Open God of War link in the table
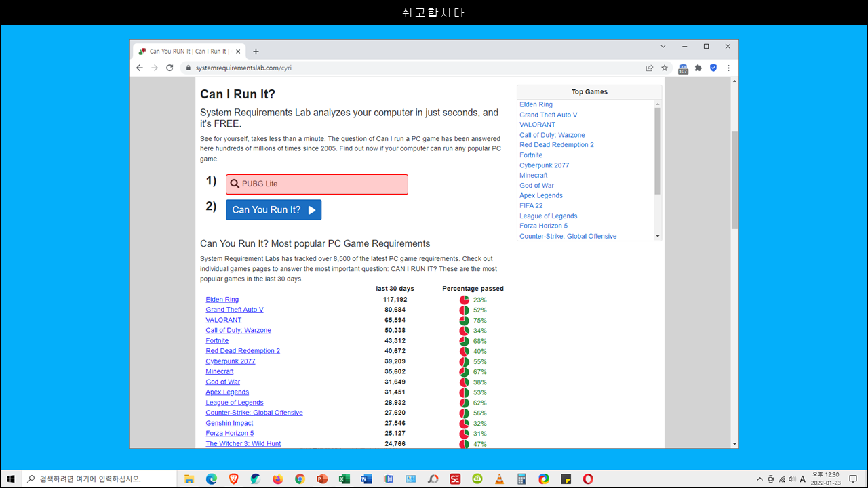This screenshot has width=868, height=488. [x=223, y=382]
